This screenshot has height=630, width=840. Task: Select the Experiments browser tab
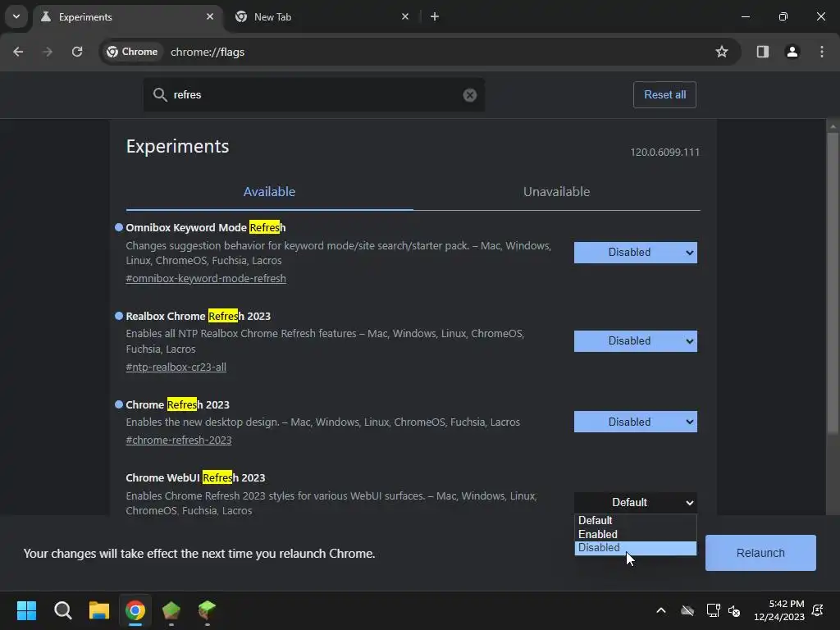click(127, 16)
